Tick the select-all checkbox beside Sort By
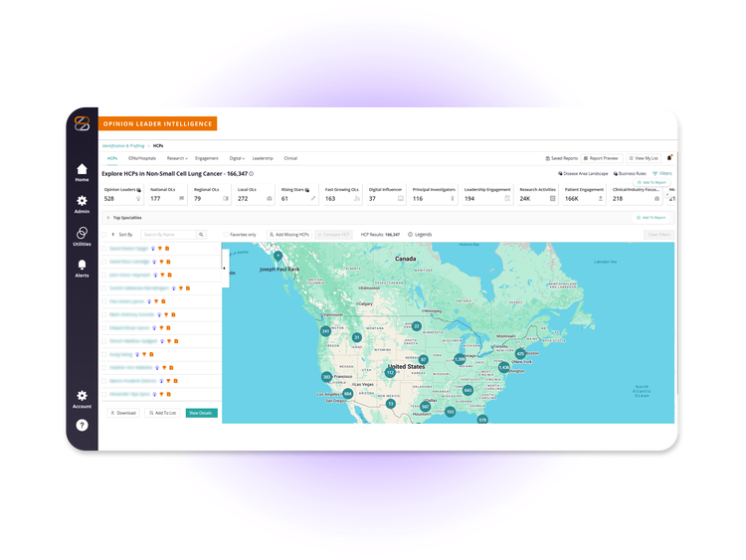 pyautogui.click(x=104, y=235)
